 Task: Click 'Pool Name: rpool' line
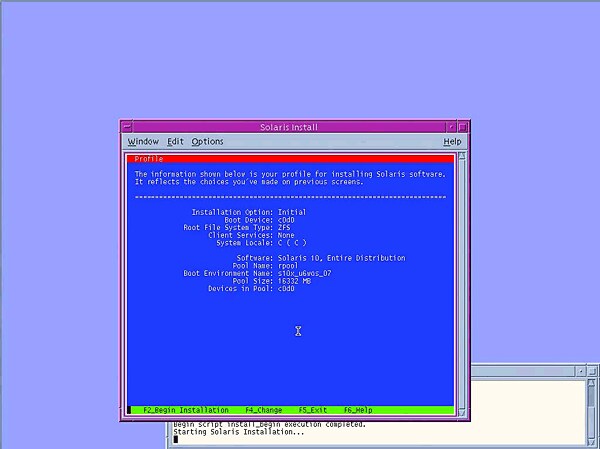(265, 266)
